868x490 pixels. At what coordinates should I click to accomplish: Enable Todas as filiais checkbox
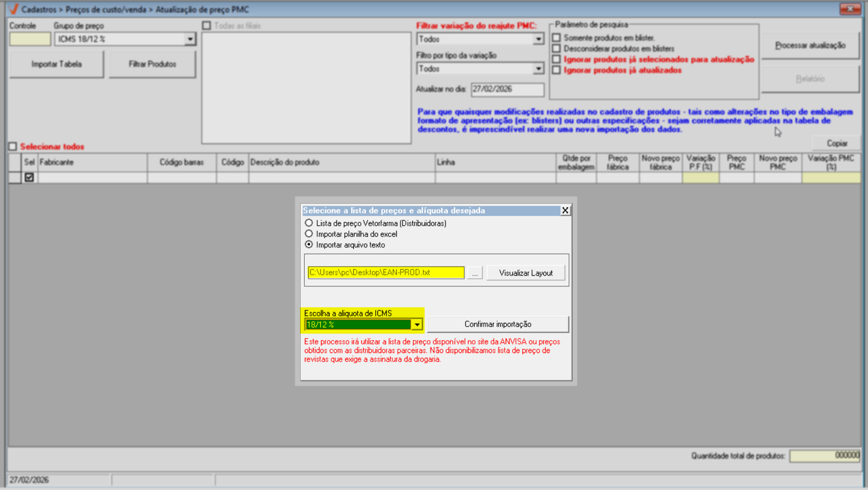[207, 25]
